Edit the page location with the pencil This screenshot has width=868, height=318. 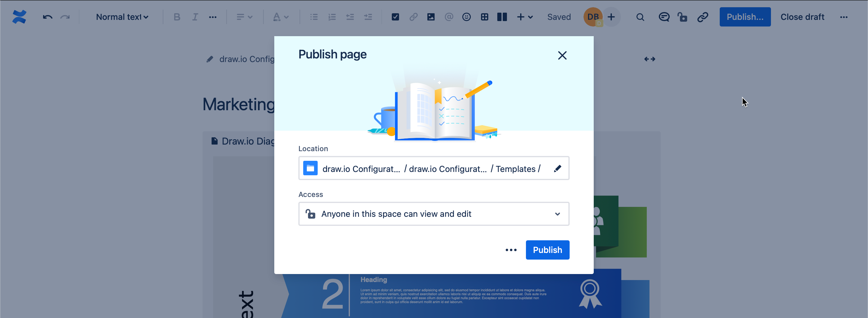(558, 168)
